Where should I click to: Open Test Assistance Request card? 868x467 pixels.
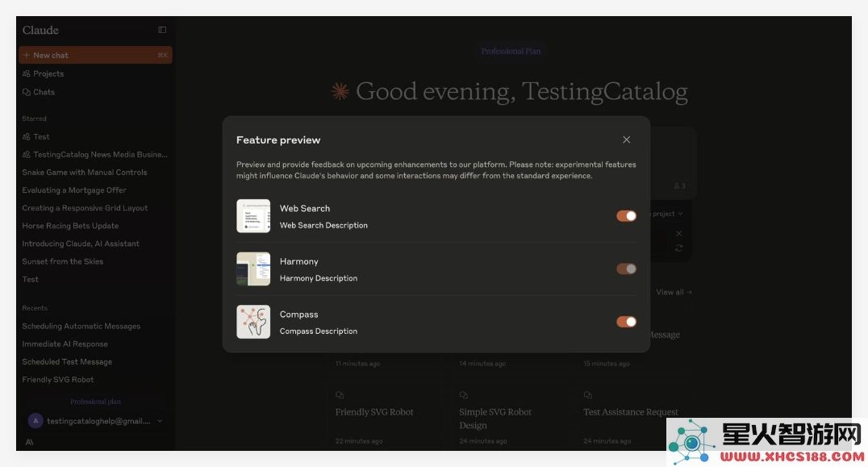tap(632, 417)
